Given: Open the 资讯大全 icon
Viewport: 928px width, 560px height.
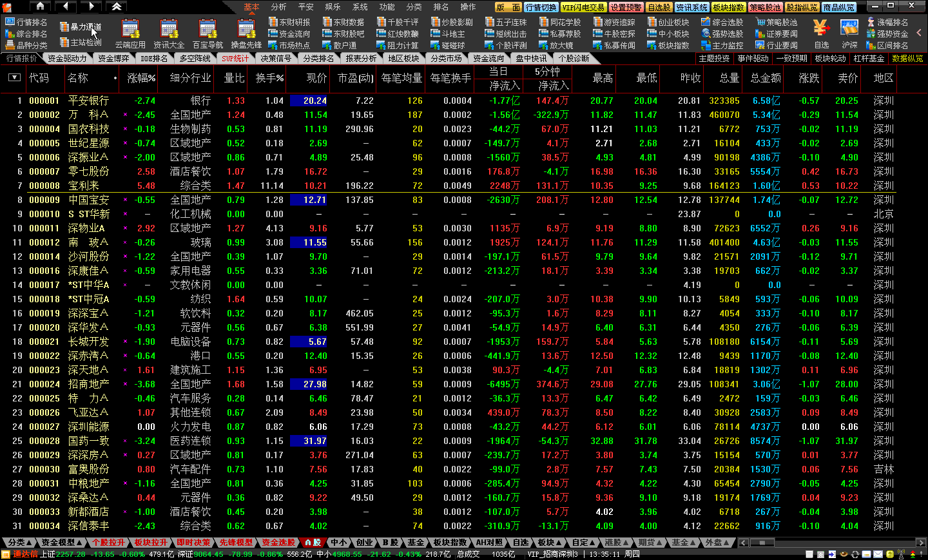Looking at the screenshot, I should click(x=169, y=34).
